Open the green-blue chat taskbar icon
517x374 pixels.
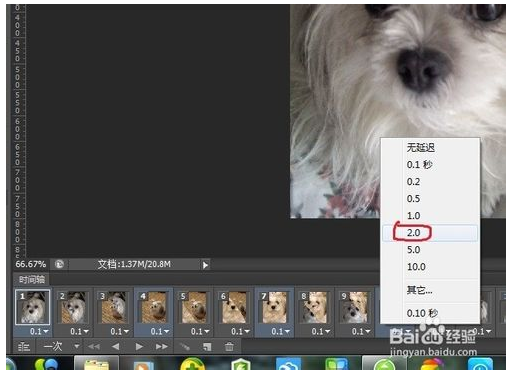[46, 364]
